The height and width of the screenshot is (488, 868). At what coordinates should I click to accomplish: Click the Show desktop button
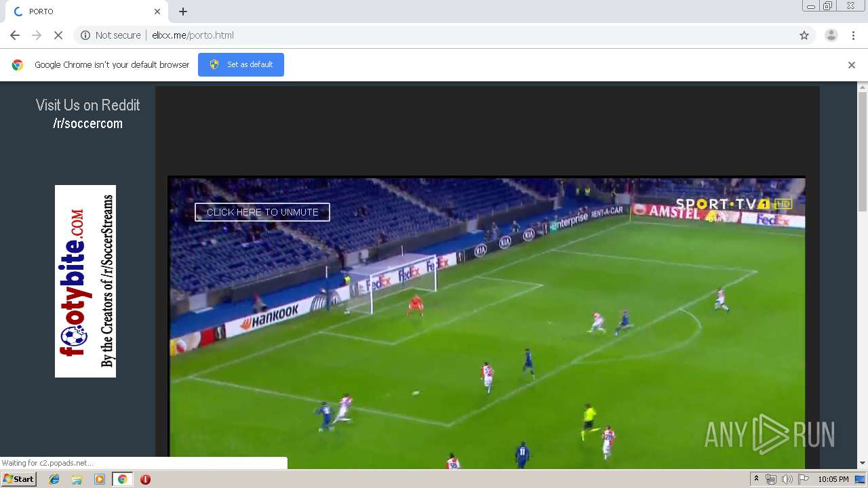[x=861, y=479]
